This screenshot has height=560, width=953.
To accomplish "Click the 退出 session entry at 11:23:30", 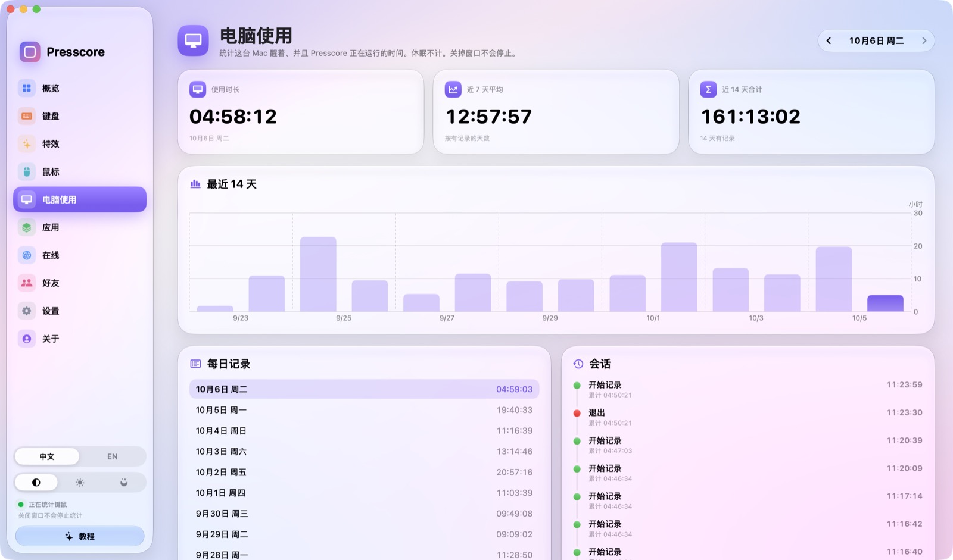I will click(x=748, y=417).
